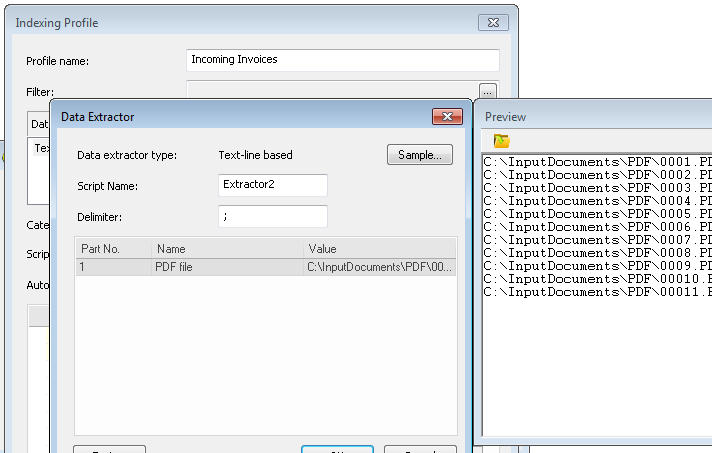Close the Indexing Profile window
Screen dimensions: 712x453
click(493, 23)
